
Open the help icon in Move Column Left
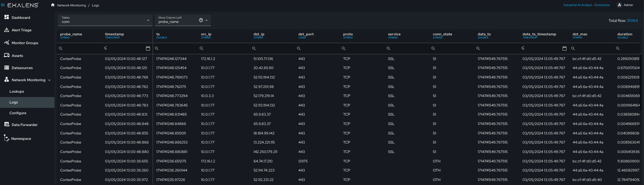[x=201, y=20]
